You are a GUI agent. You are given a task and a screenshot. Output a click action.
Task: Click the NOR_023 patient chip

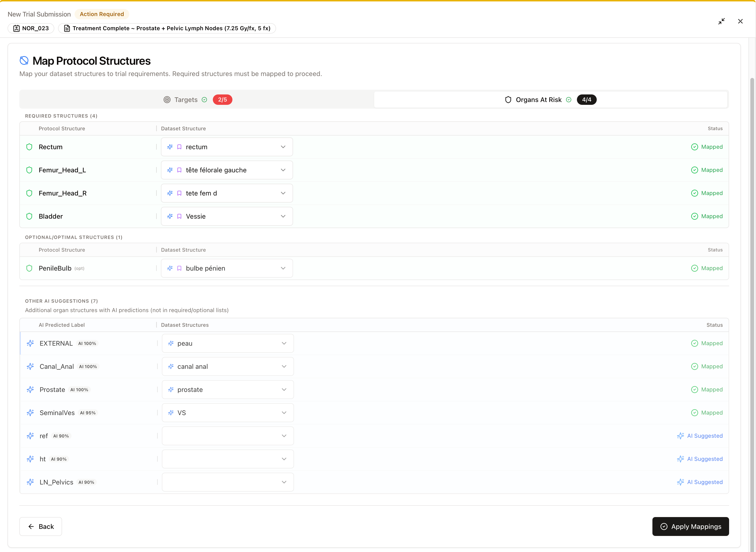pos(31,28)
